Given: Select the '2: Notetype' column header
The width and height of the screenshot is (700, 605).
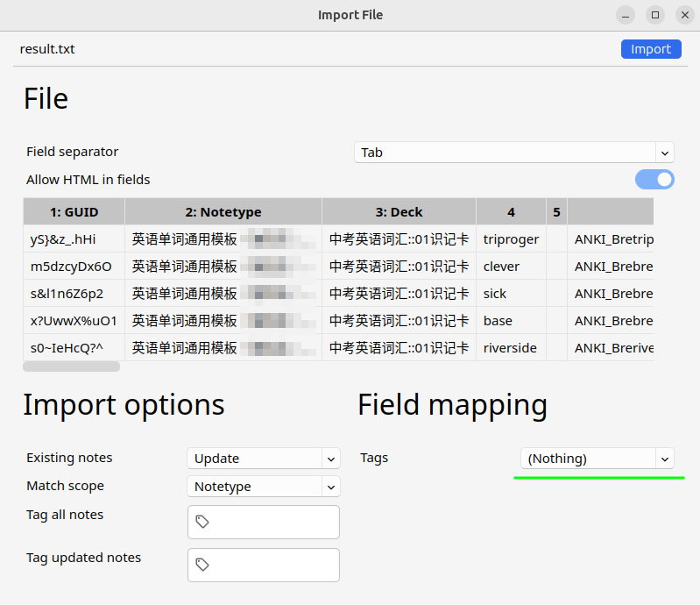Looking at the screenshot, I should click(223, 212).
